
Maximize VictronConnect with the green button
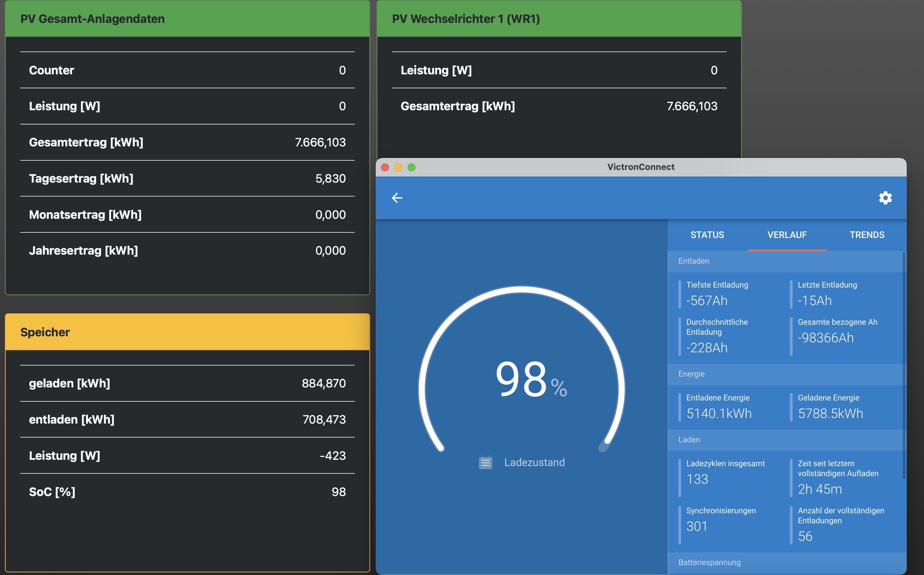[412, 167]
